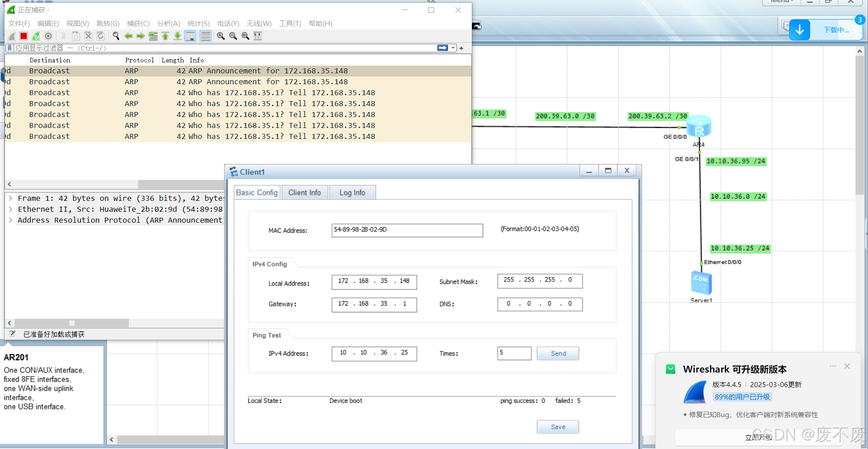Viewport: 868px width, 449px height.
Task: Expand the Frame 1 details tree row
Action: (x=10, y=198)
